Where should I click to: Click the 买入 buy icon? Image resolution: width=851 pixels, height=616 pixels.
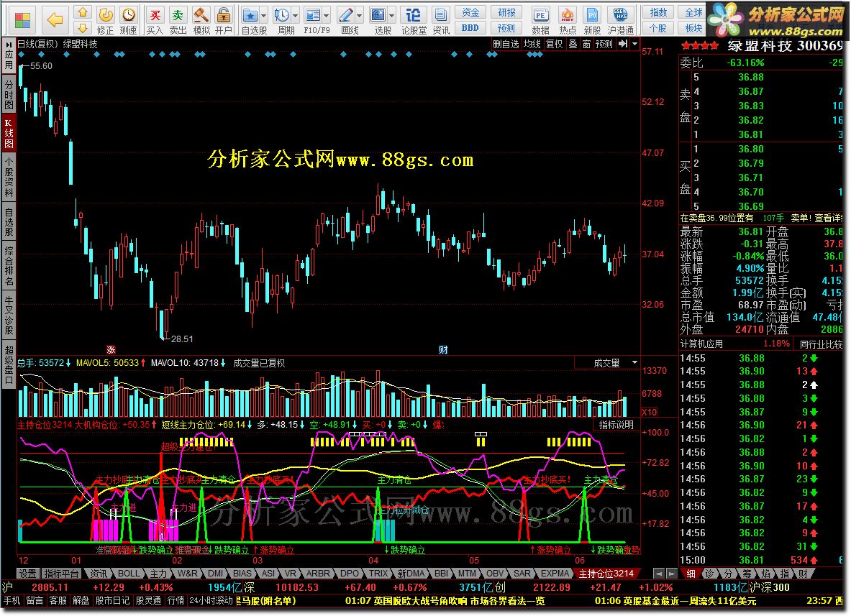point(155,15)
